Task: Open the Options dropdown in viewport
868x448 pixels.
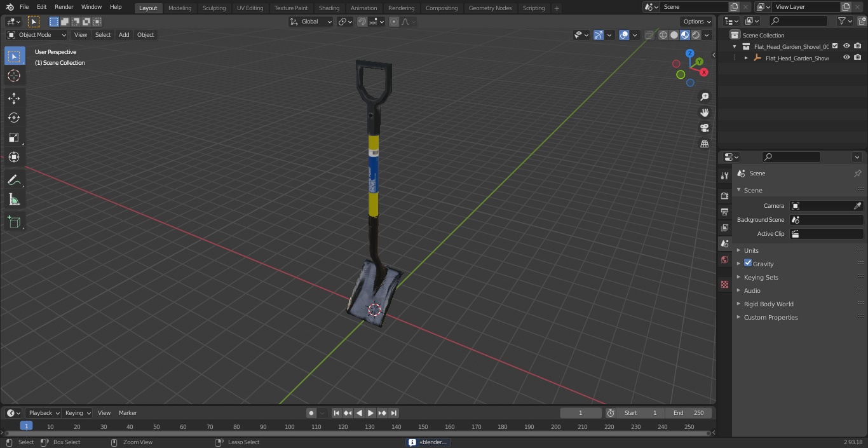Action: coord(697,22)
